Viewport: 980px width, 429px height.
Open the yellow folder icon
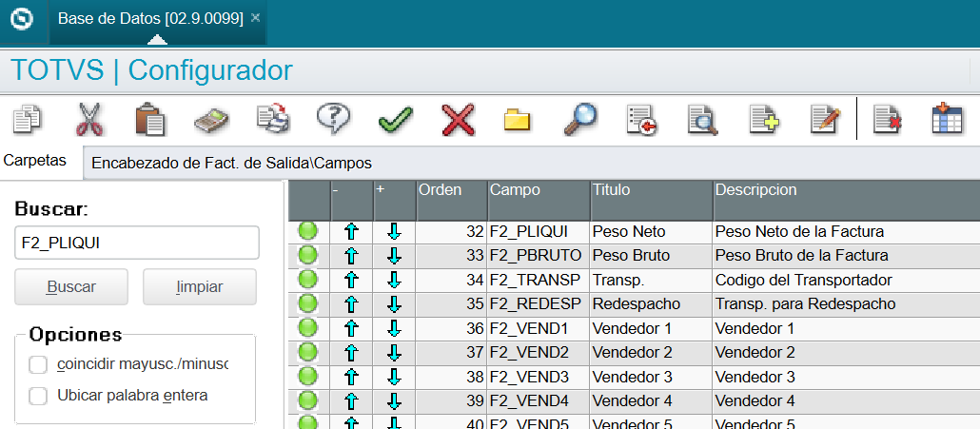click(517, 120)
